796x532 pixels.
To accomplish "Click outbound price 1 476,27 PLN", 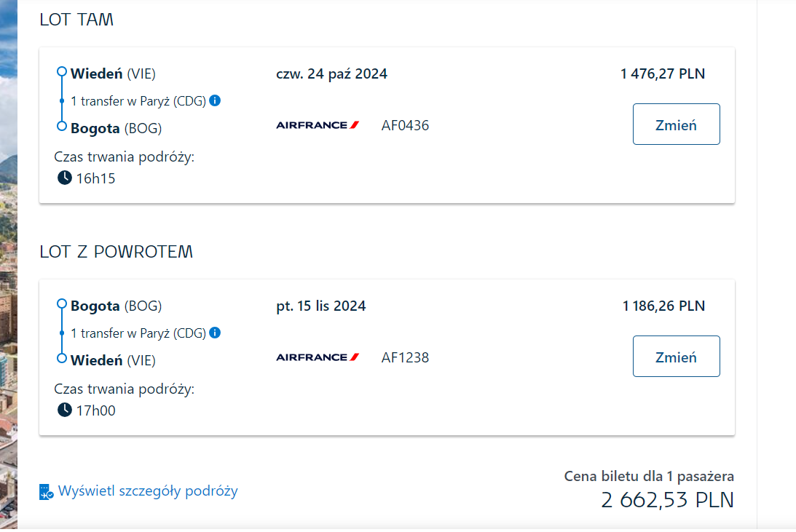I will tap(663, 74).
